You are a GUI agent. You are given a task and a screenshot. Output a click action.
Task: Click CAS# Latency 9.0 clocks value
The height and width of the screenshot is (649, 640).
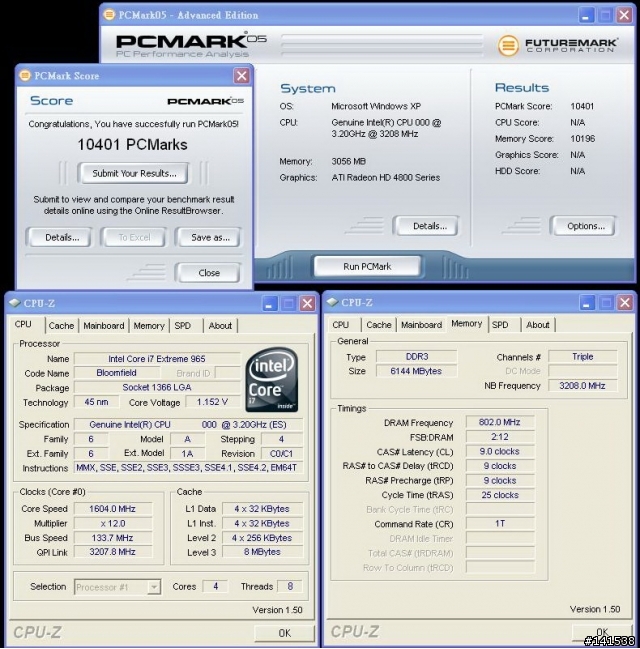coord(500,451)
